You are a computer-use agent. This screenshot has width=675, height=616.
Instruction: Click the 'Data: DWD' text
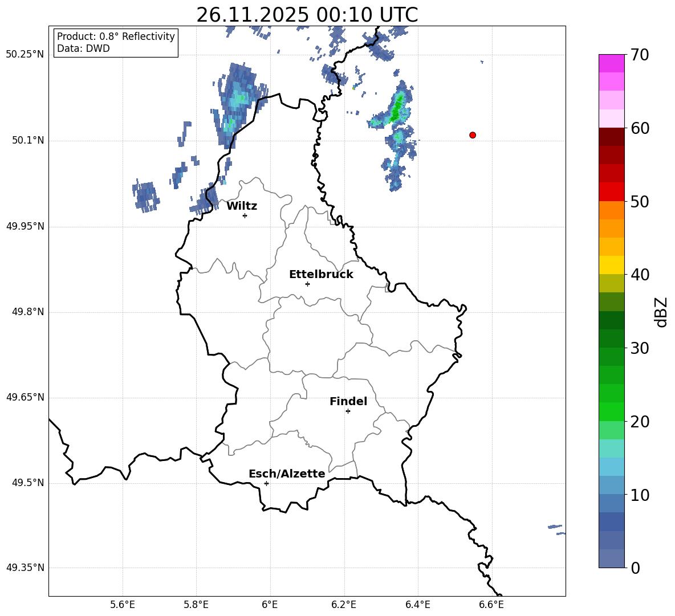coord(83,48)
